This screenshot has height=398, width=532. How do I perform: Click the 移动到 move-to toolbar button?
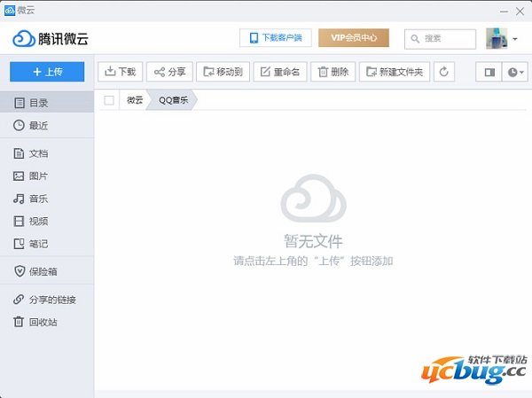click(223, 72)
